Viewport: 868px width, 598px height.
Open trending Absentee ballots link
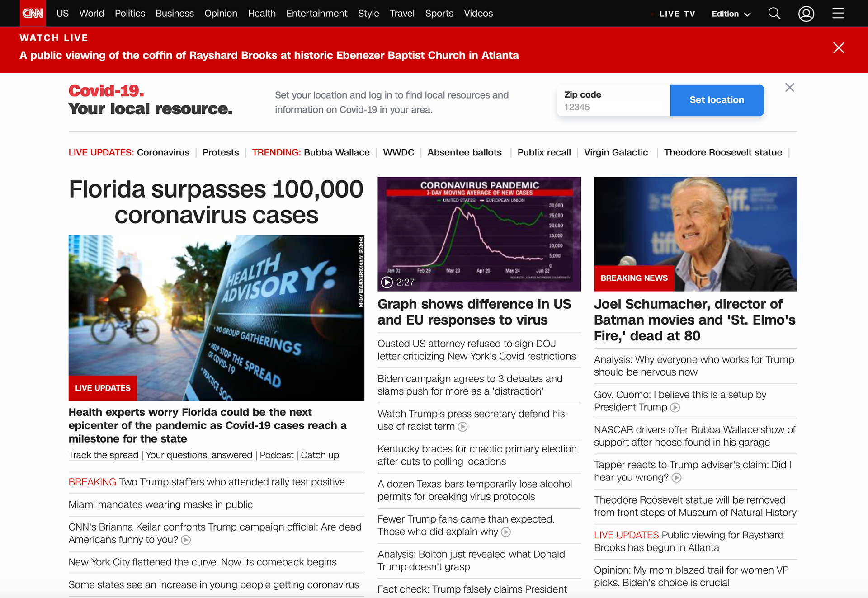pos(464,153)
